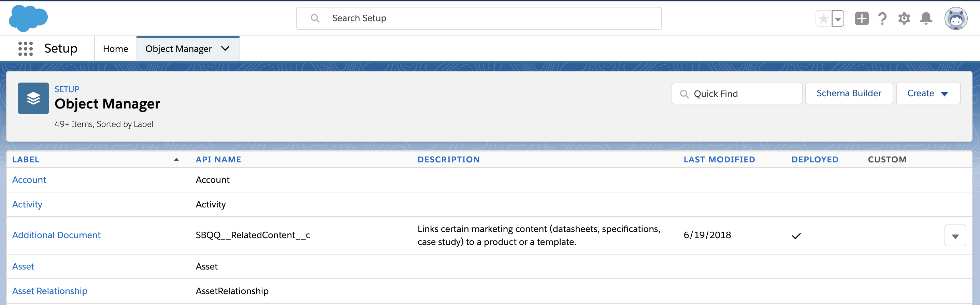Click the SETUP breadcrumb label

click(x=67, y=89)
